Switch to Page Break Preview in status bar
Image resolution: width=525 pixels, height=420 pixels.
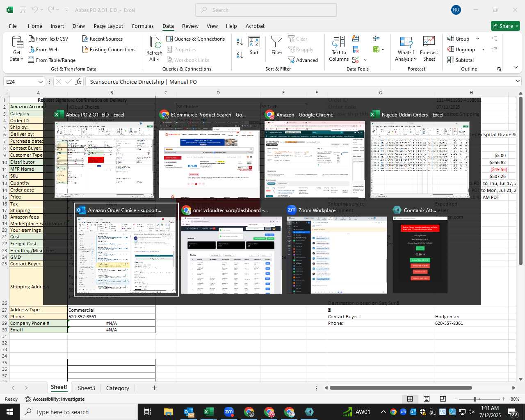coord(443,399)
